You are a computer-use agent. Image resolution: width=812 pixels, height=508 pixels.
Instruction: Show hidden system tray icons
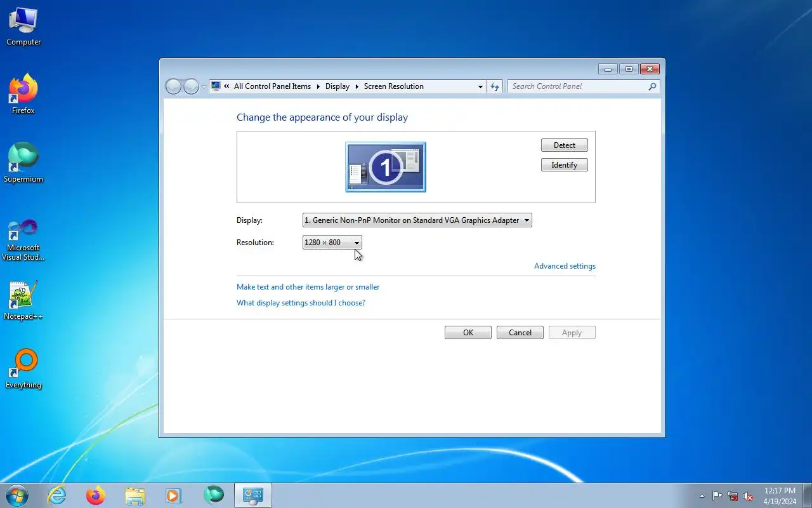702,496
